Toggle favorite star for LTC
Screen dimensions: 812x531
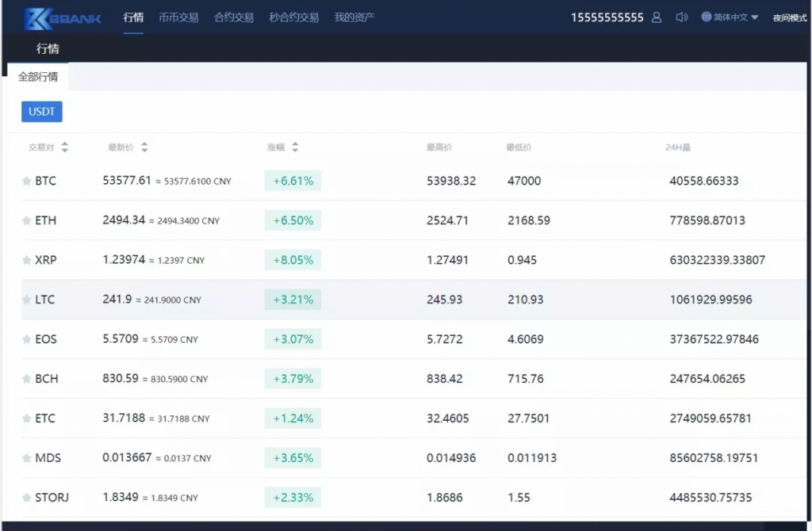pyautogui.click(x=26, y=300)
